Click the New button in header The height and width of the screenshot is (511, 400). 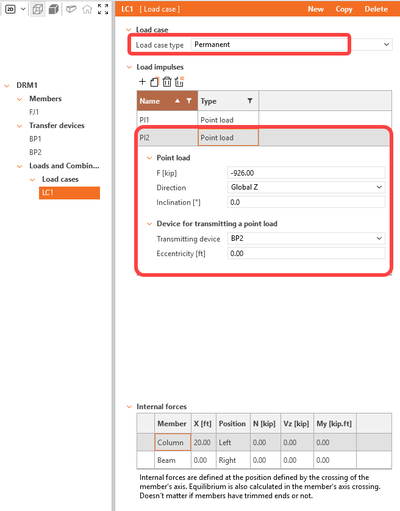(316, 9)
